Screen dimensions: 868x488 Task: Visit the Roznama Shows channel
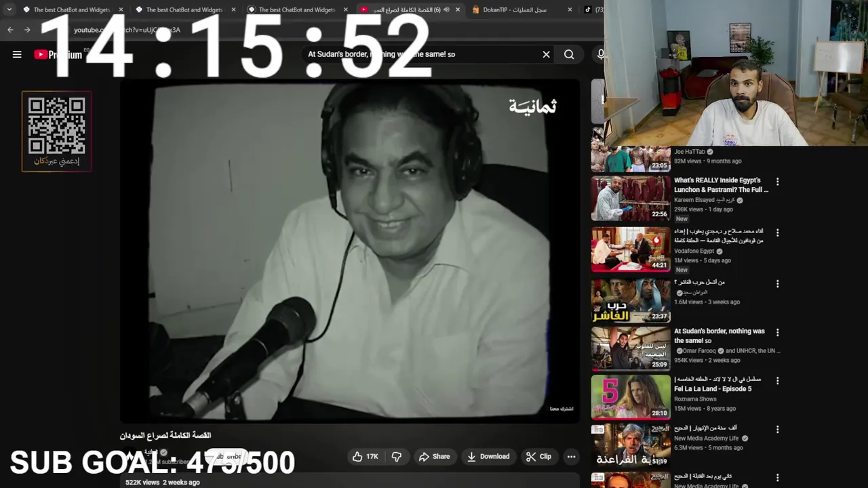pos(695,399)
